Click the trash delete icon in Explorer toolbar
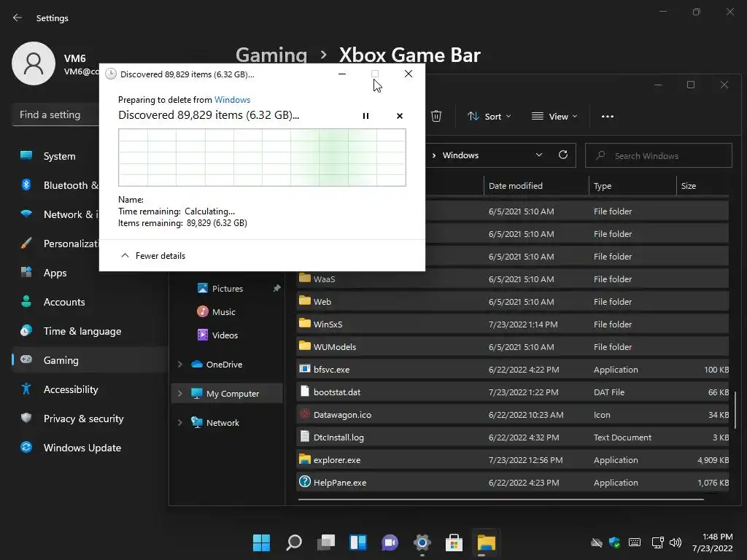The width and height of the screenshot is (747, 560). point(436,116)
